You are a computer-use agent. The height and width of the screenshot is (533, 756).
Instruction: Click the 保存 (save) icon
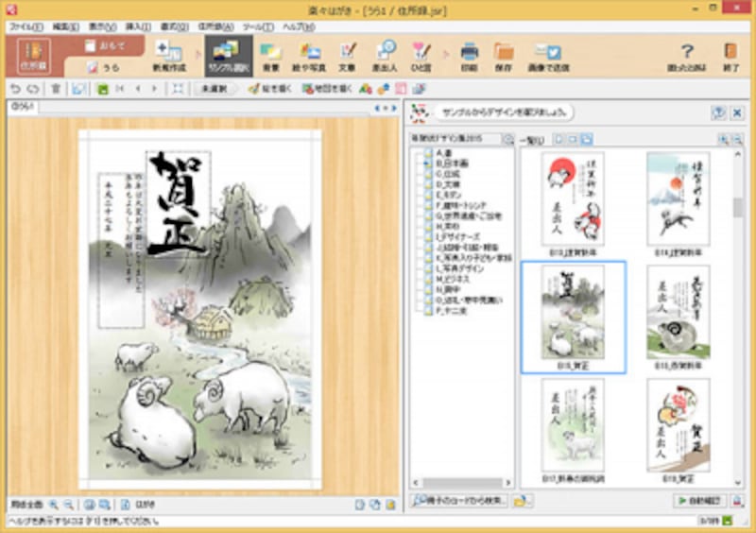(504, 56)
